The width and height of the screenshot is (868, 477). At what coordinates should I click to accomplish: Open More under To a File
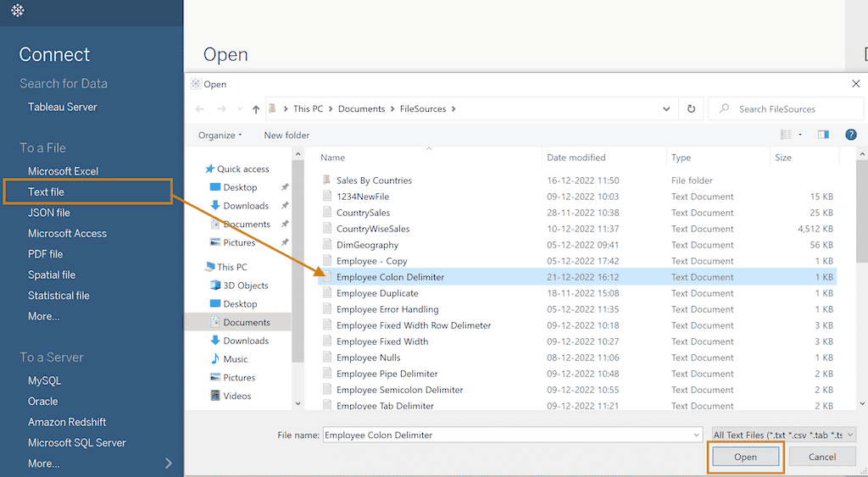(x=44, y=317)
